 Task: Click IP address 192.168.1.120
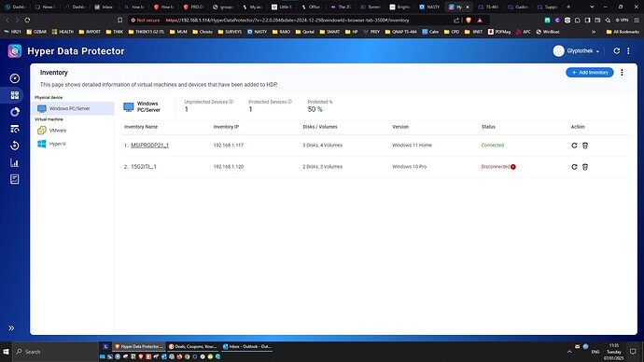click(229, 167)
